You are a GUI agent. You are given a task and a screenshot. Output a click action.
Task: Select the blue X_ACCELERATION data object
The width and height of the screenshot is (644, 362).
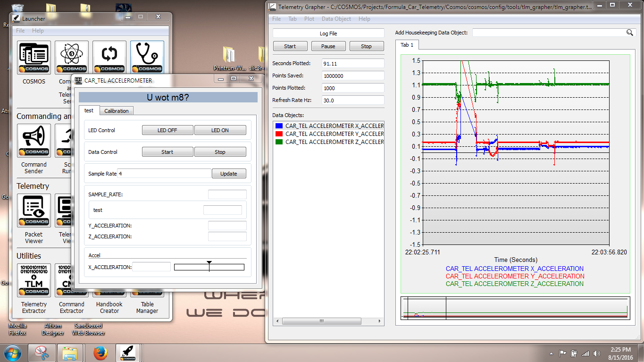pos(328,126)
